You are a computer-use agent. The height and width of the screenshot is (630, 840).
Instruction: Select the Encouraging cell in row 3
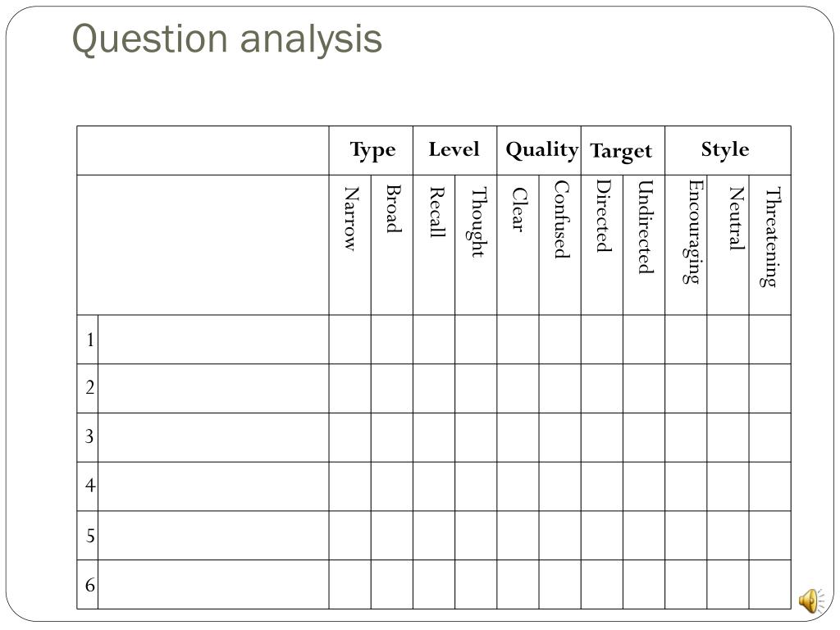[x=687, y=438]
